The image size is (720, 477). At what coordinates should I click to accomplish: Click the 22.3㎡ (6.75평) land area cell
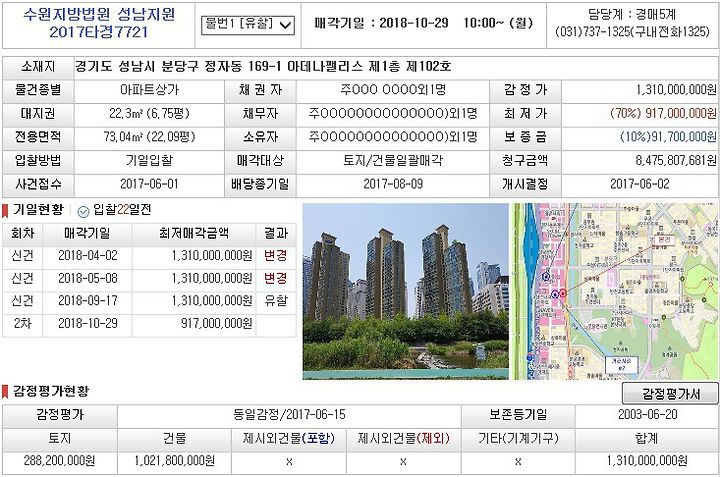(x=149, y=113)
